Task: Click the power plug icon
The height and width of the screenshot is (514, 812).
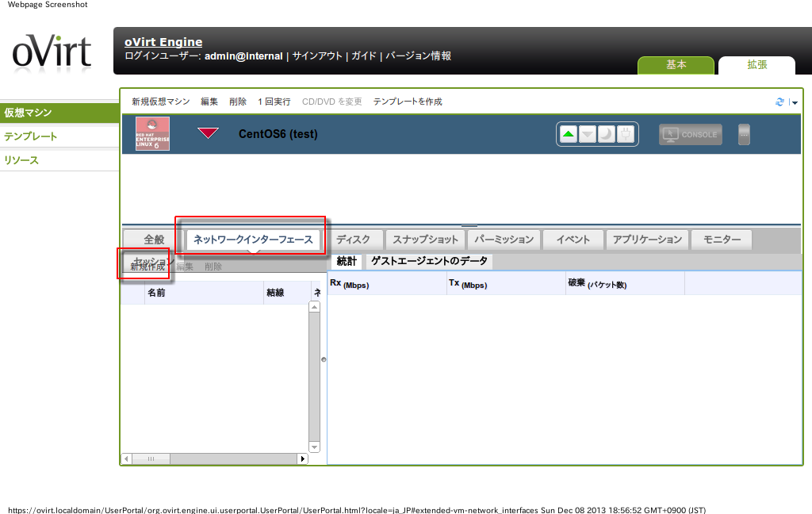Action: 625,134
